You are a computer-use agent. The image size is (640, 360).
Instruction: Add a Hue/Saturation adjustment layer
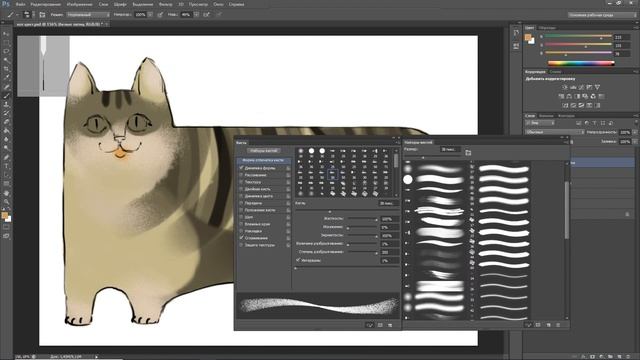pyautogui.click(x=561, y=96)
